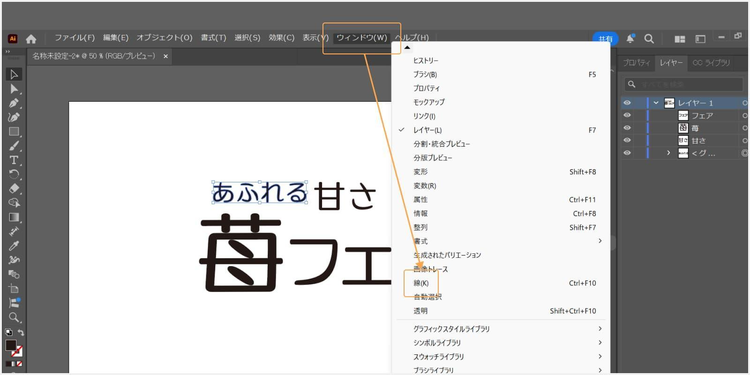Hide レイヤー 1 using its eye icon

(627, 103)
